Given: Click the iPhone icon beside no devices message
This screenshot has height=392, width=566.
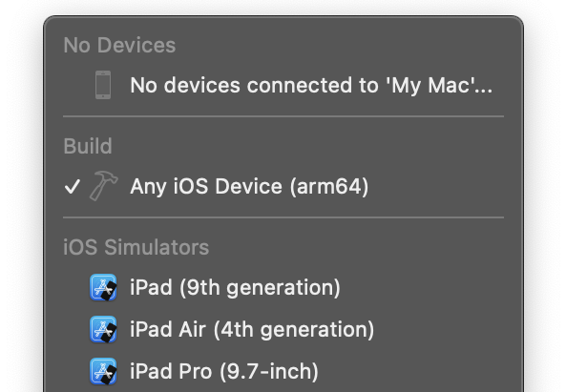Looking at the screenshot, I should point(103,85).
